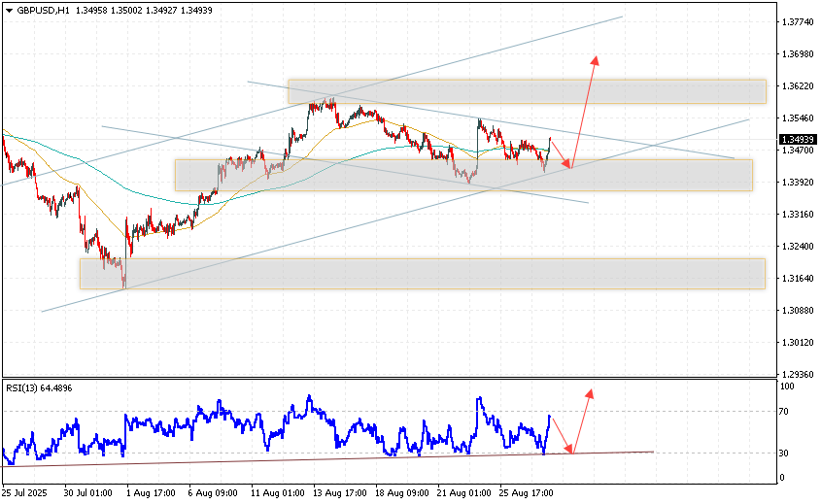This screenshot has width=821, height=504.
Task: Click the 1.34700 price scale label
Action: point(798,151)
